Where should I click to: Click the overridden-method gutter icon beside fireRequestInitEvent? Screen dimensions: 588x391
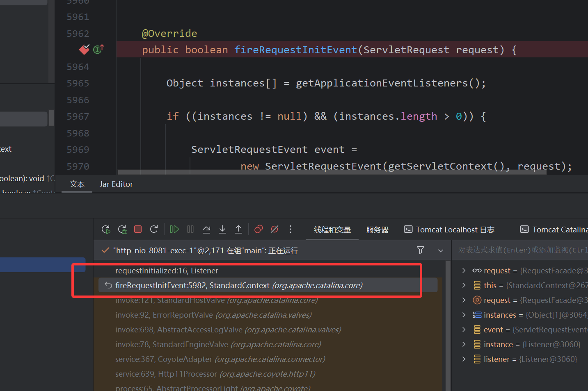click(98, 50)
